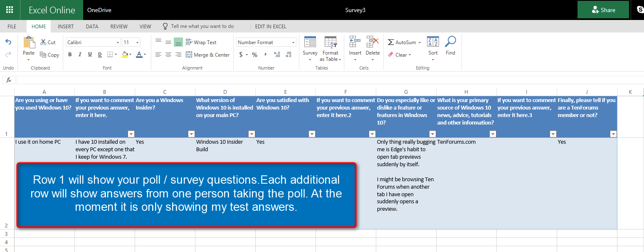The width and height of the screenshot is (644, 252).
Task: Click the AutoSum sigma icon
Action: click(x=391, y=42)
